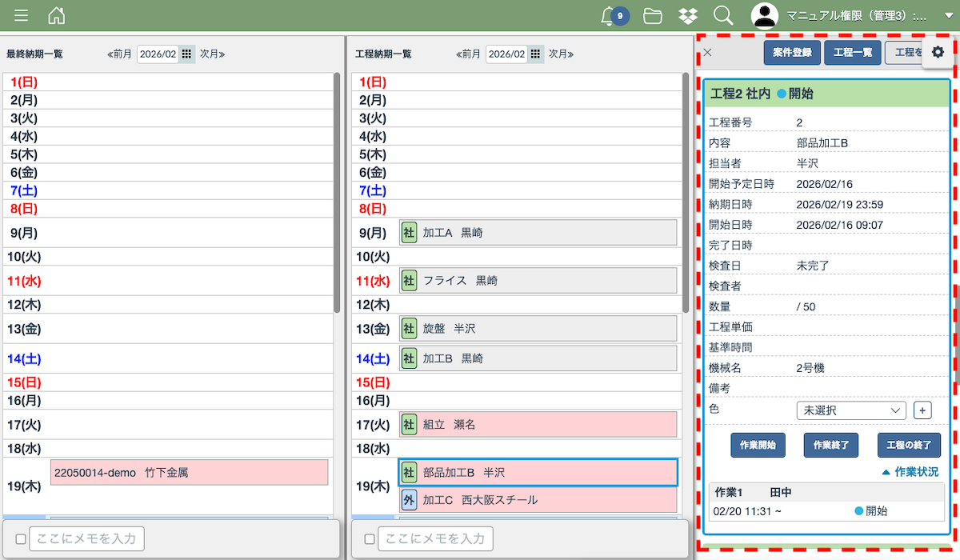Click the plus button beside color select
The width and height of the screenshot is (960, 560).
(922, 410)
